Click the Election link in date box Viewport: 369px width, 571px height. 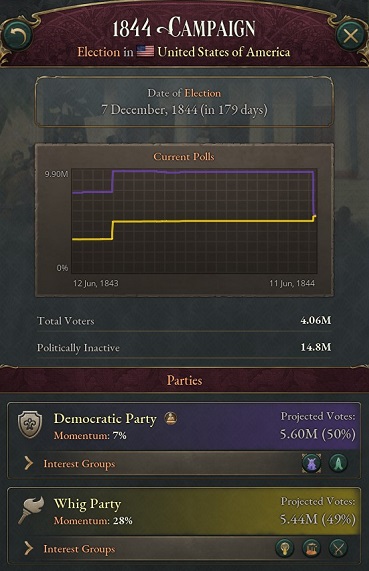click(x=202, y=93)
